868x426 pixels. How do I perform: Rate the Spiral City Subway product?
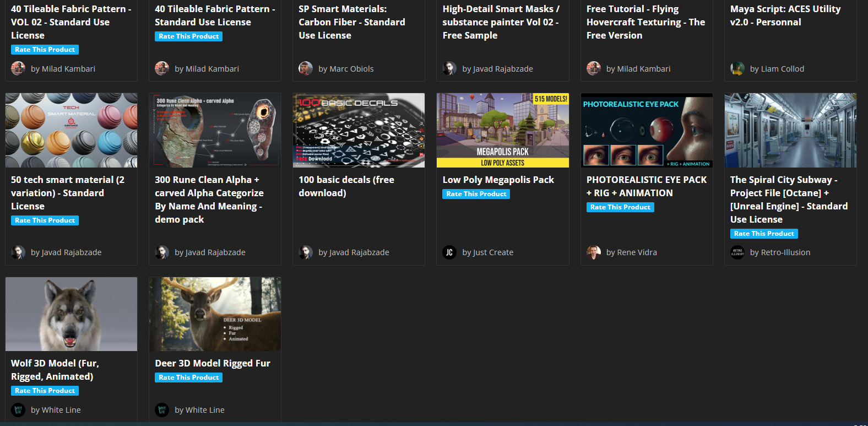coord(764,234)
